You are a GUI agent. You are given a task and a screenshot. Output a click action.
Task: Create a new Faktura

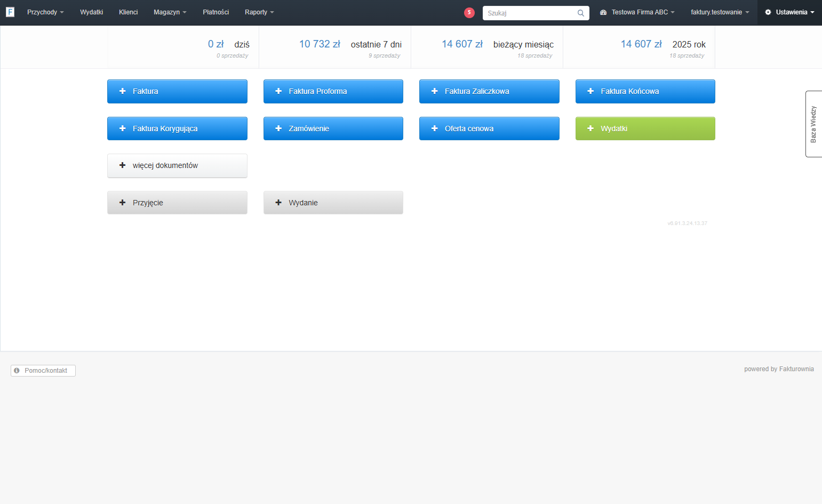tap(177, 91)
